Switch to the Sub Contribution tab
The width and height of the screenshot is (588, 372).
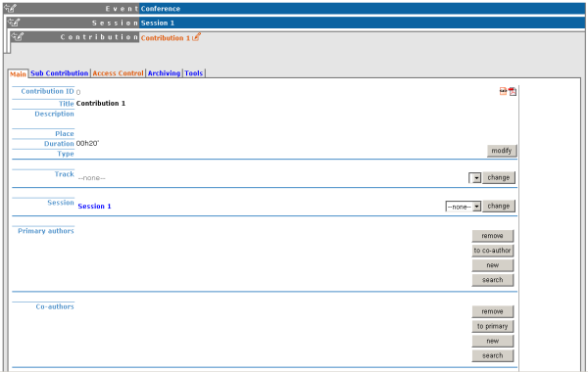(x=59, y=73)
